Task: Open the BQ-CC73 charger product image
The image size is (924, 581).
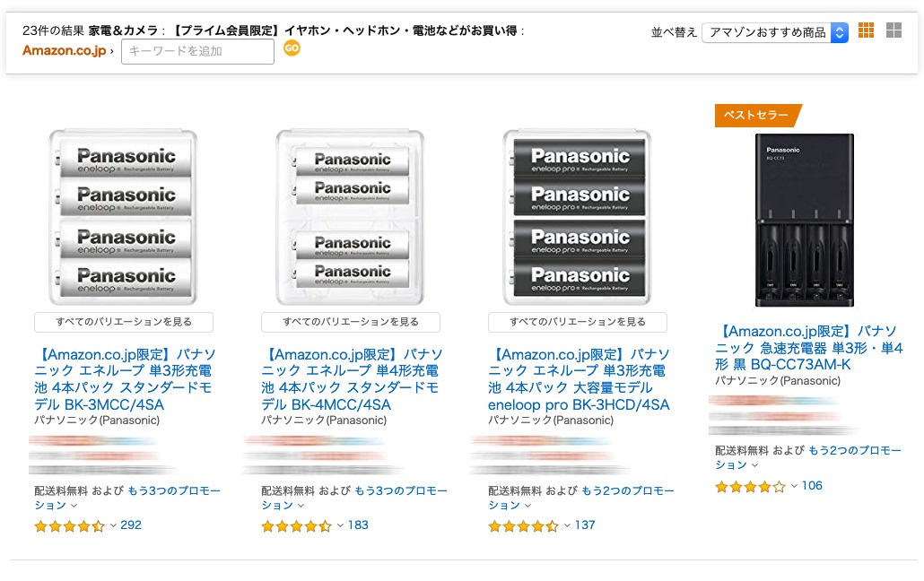Action: (804, 220)
